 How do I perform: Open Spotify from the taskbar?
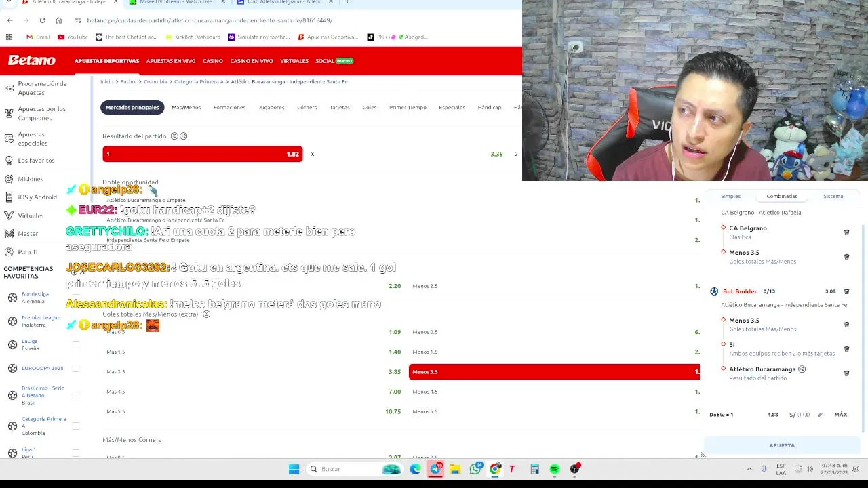click(555, 469)
